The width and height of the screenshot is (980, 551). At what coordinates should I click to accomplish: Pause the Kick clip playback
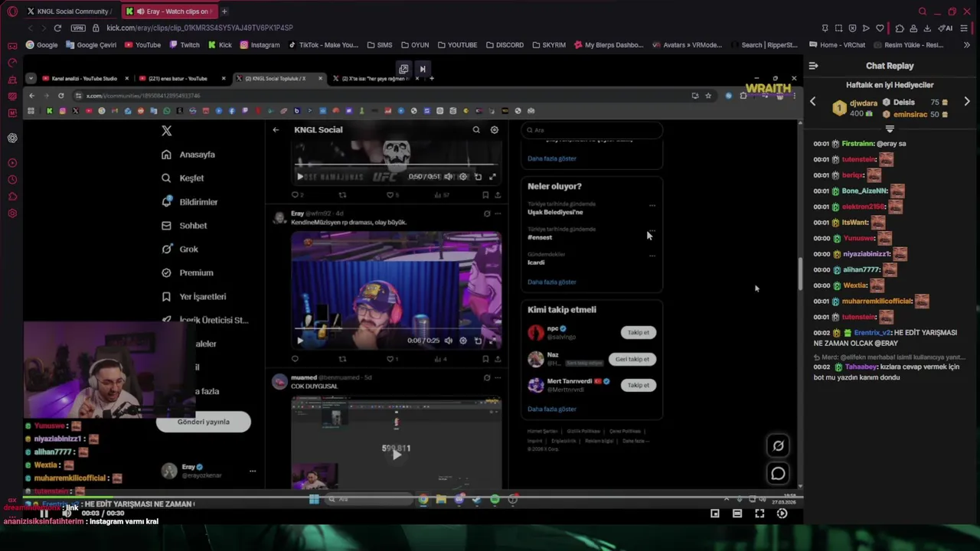44,514
